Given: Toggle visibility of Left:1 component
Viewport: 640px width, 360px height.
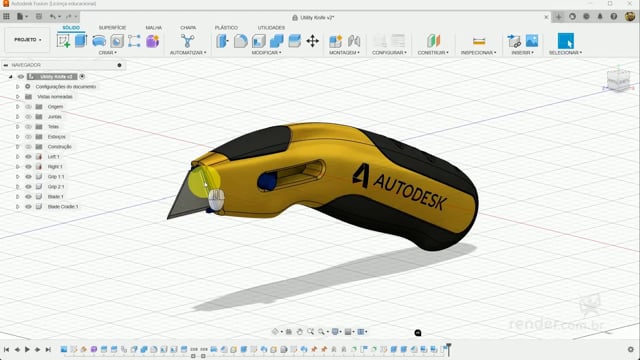Looking at the screenshot, I should coord(28,157).
